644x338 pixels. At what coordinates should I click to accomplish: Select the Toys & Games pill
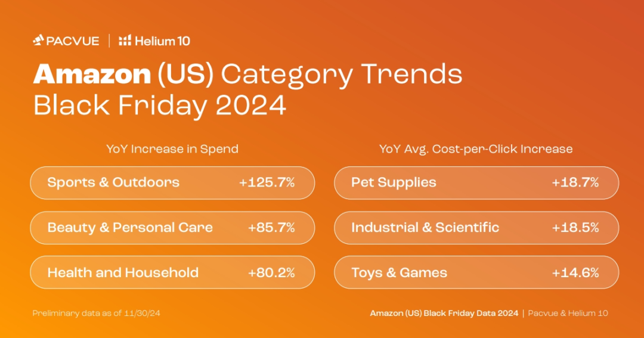pos(476,272)
